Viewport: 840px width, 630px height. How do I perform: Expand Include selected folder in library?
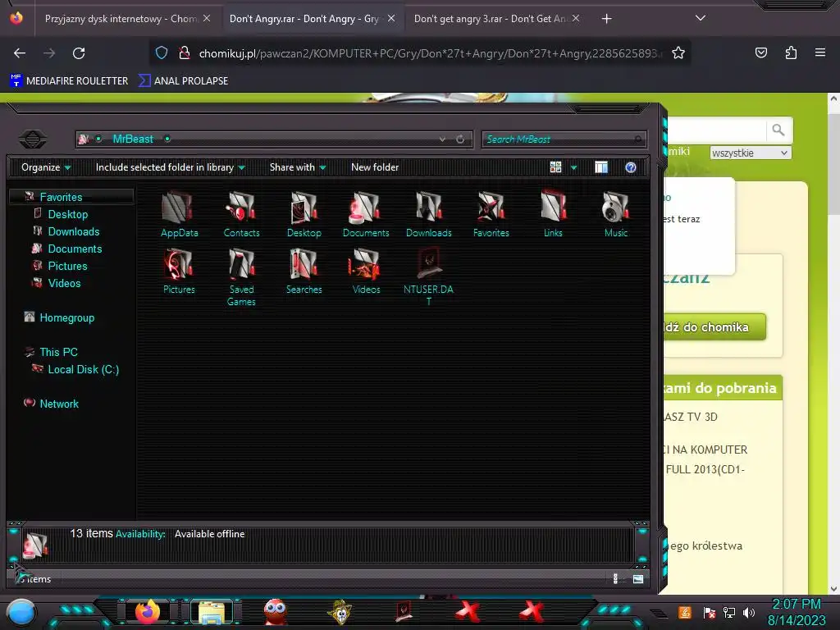pos(171,167)
